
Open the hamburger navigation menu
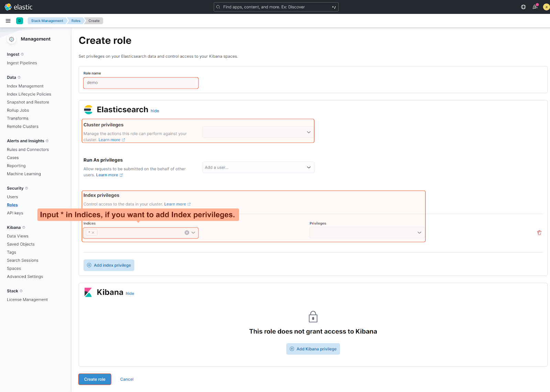(8, 21)
